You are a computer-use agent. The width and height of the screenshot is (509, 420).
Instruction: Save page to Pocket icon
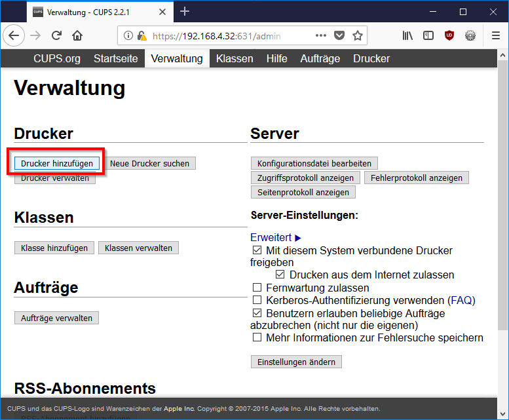339,35
